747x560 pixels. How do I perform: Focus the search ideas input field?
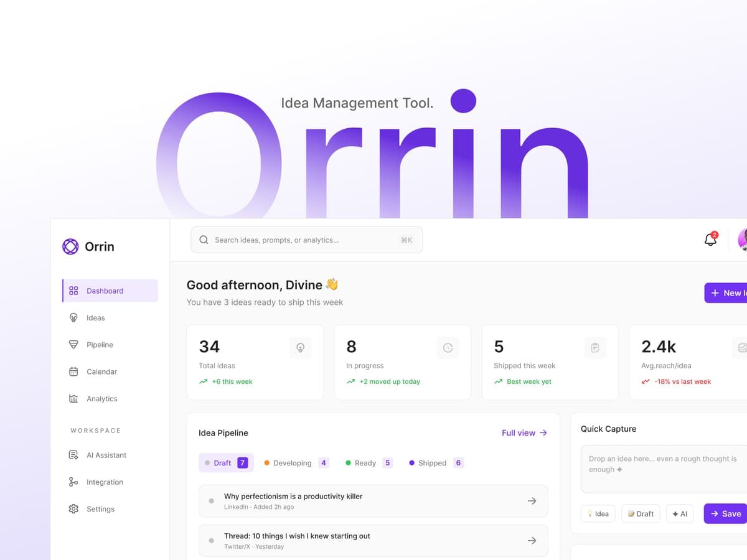point(306,240)
